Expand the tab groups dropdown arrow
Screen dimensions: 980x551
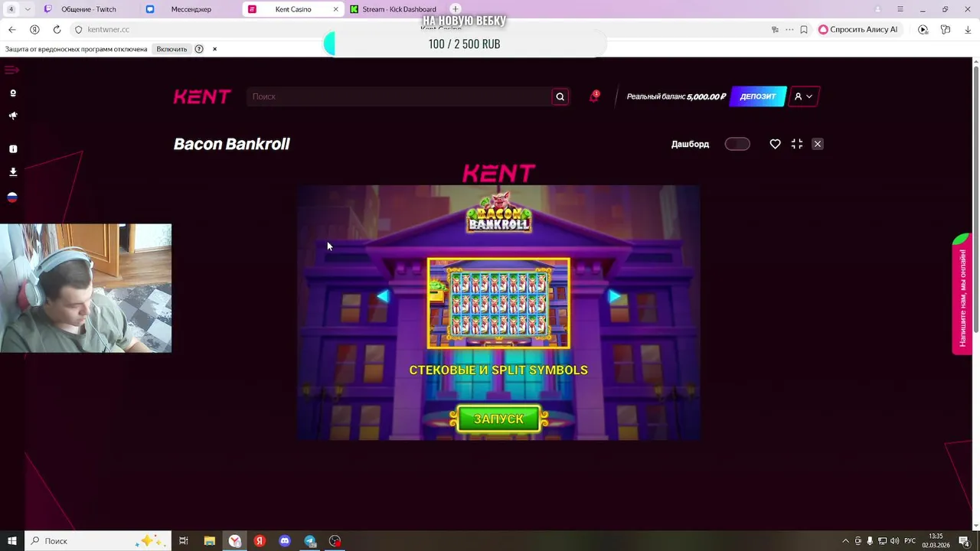[x=28, y=9]
